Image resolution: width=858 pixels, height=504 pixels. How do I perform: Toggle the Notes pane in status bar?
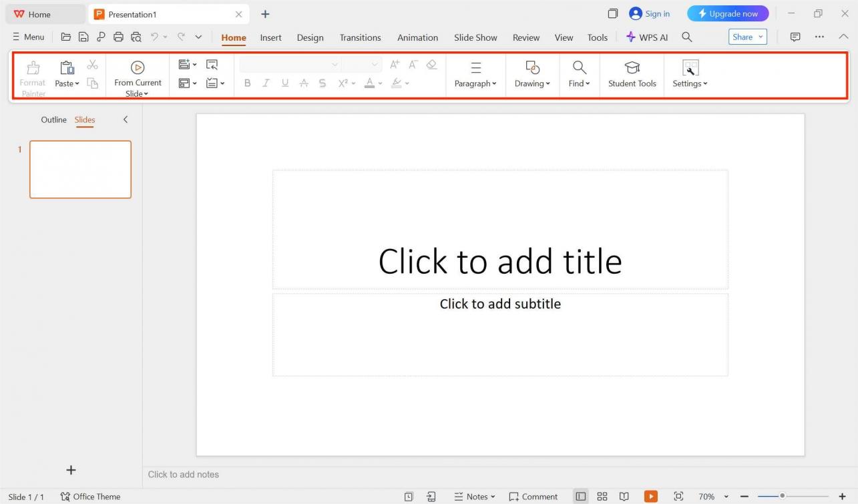(x=475, y=497)
